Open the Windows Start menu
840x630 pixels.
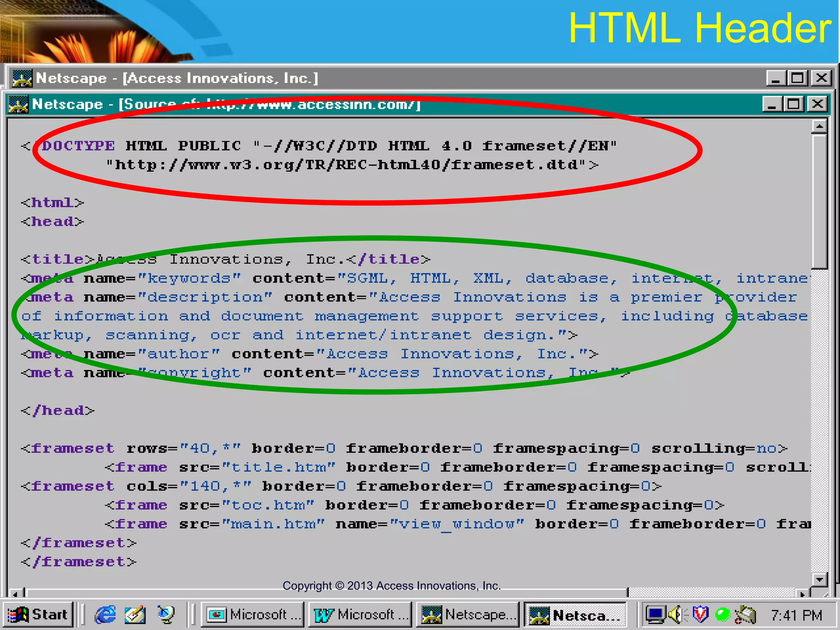click(x=38, y=614)
